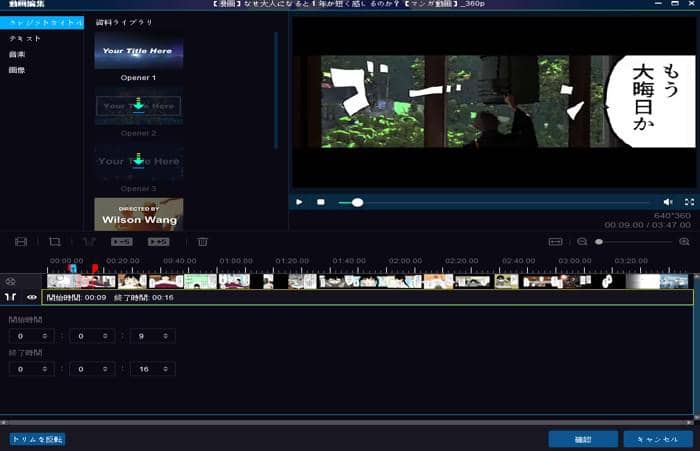This screenshot has height=451, width=700.
Task: Click the 00:09:00 / 03:47:00 time readout
Action: pos(647,225)
